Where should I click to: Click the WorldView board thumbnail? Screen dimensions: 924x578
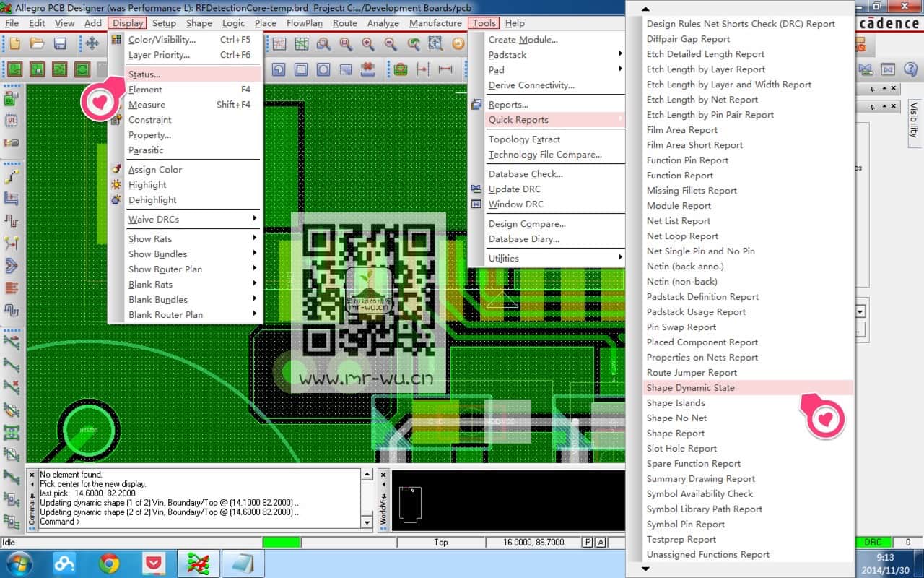pyautogui.click(x=409, y=504)
